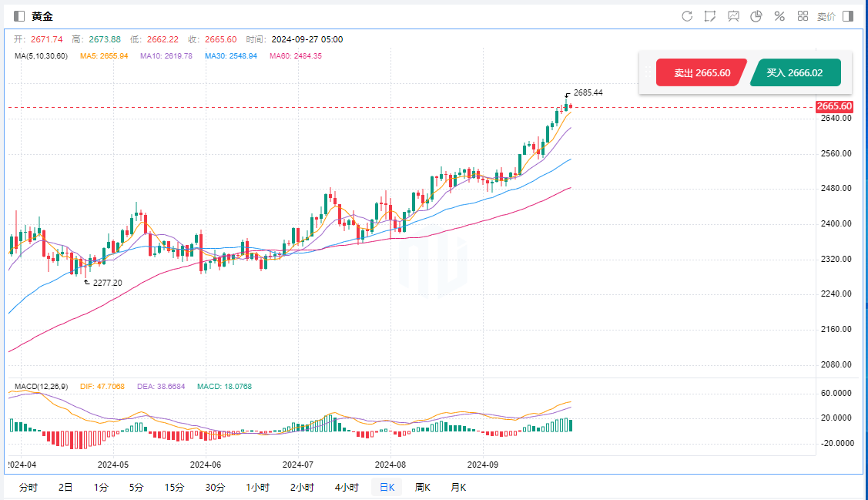Screen dimensions: 868x500
Task: Click the 2665.60 current price label on axis
Action: (834, 106)
